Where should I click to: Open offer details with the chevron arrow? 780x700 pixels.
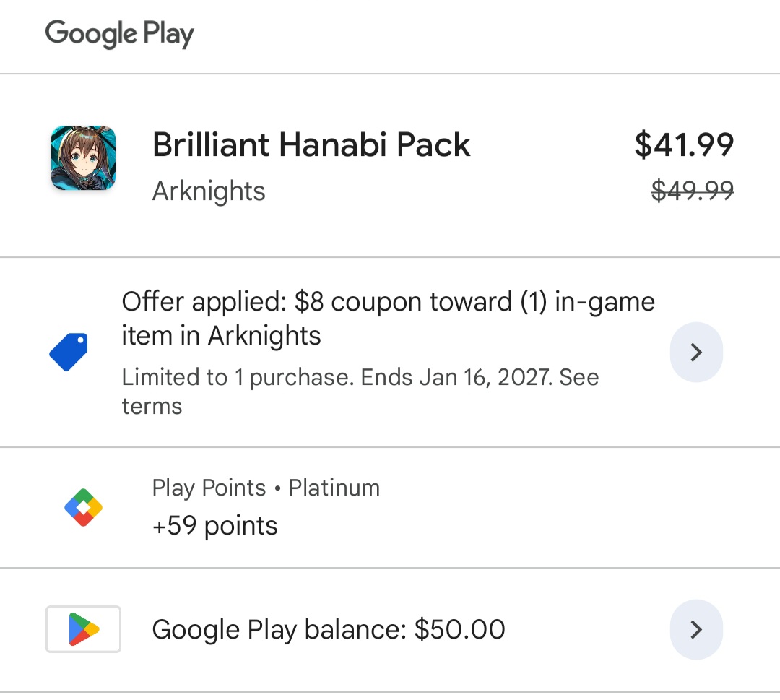coord(696,352)
